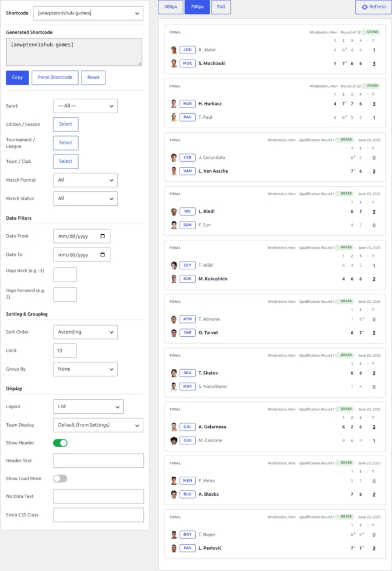The height and width of the screenshot is (571, 392).
Task: Click O. Tarvet player avatar
Action: pos(174,333)
